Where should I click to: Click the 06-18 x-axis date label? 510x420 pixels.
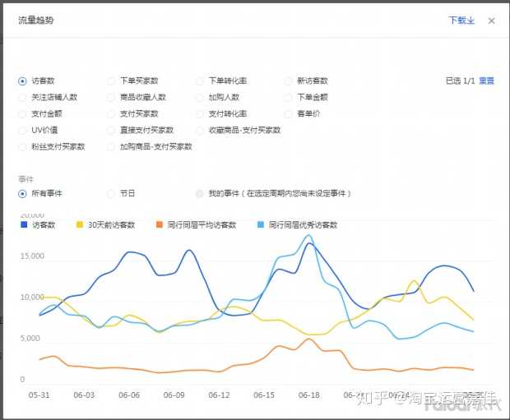pyautogui.click(x=309, y=395)
